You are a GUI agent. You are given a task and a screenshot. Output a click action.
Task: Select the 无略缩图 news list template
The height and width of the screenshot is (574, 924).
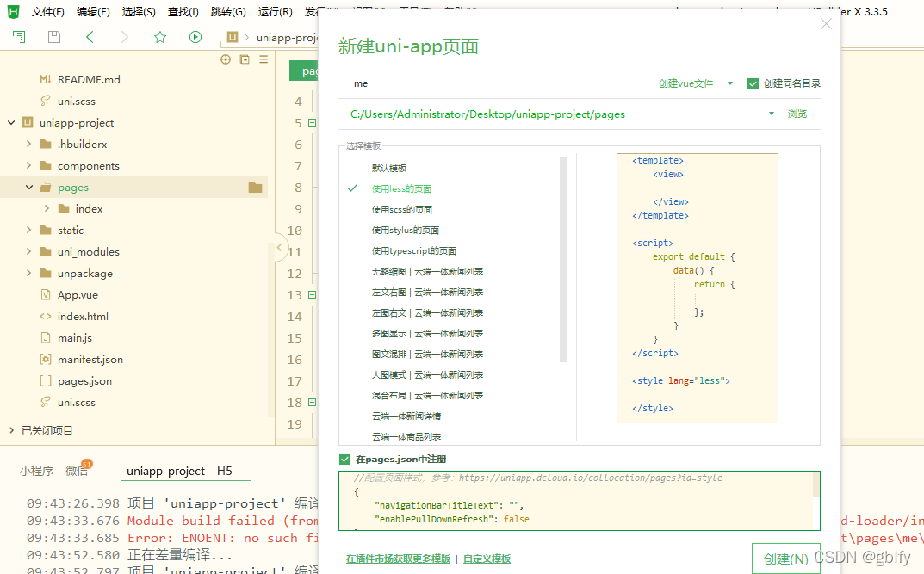pos(427,271)
